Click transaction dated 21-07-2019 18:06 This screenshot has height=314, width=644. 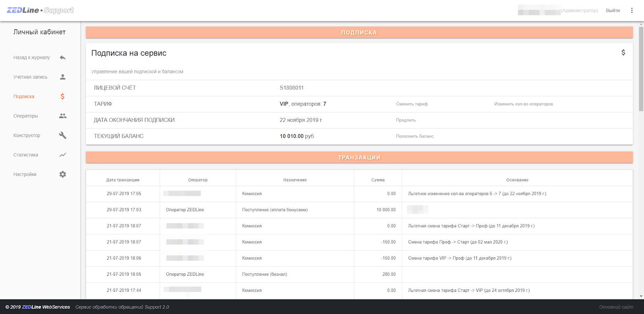pos(124,258)
